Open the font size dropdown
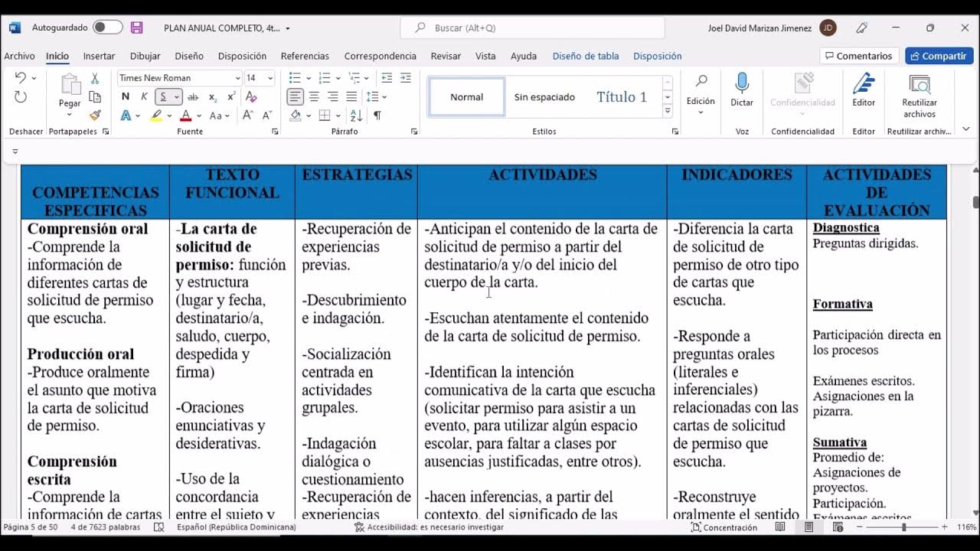 (269, 78)
